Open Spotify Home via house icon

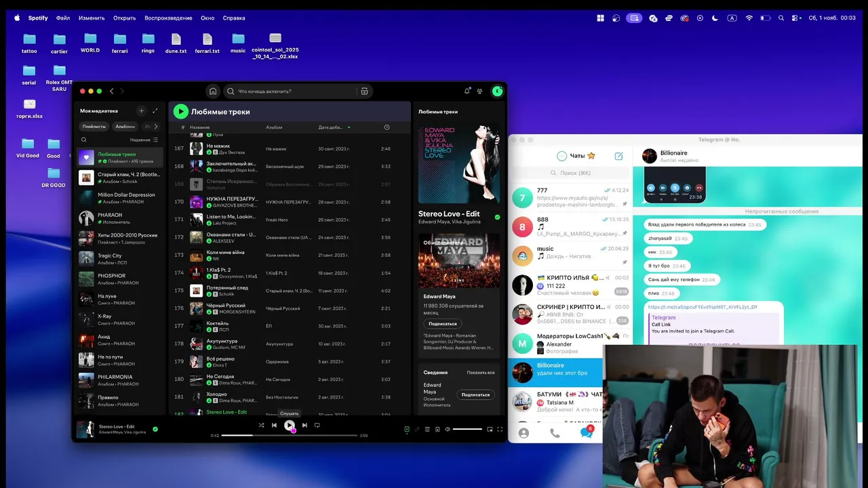213,91
